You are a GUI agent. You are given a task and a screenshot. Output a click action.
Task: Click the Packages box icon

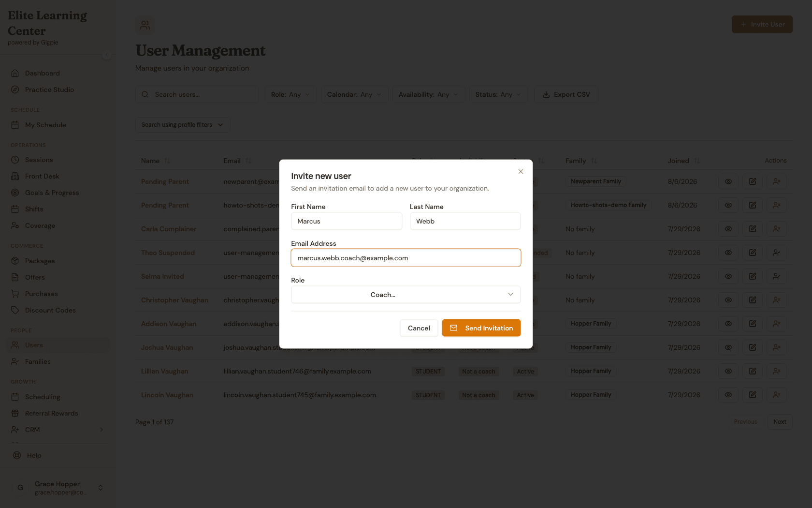click(15, 261)
